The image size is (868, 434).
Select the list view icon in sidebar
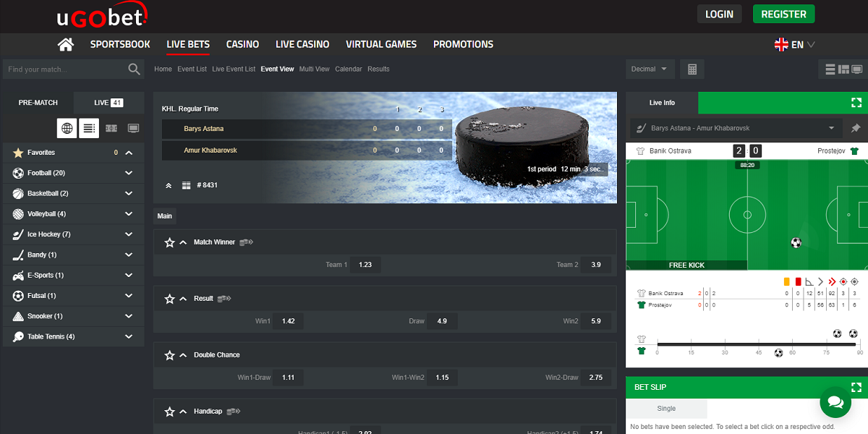[89, 128]
